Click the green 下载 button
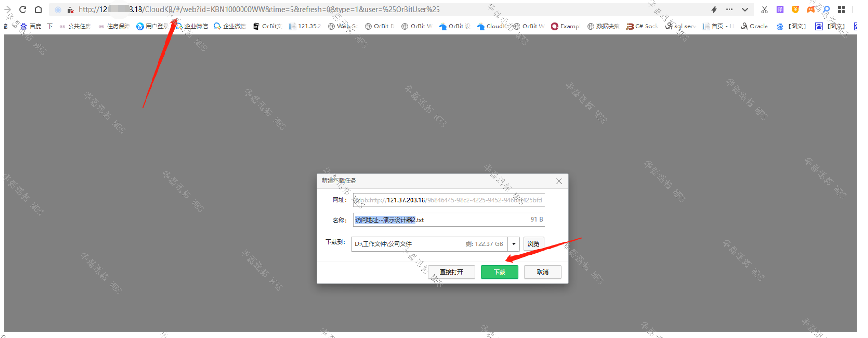This screenshot has height=338, width=868. click(499, 272)
